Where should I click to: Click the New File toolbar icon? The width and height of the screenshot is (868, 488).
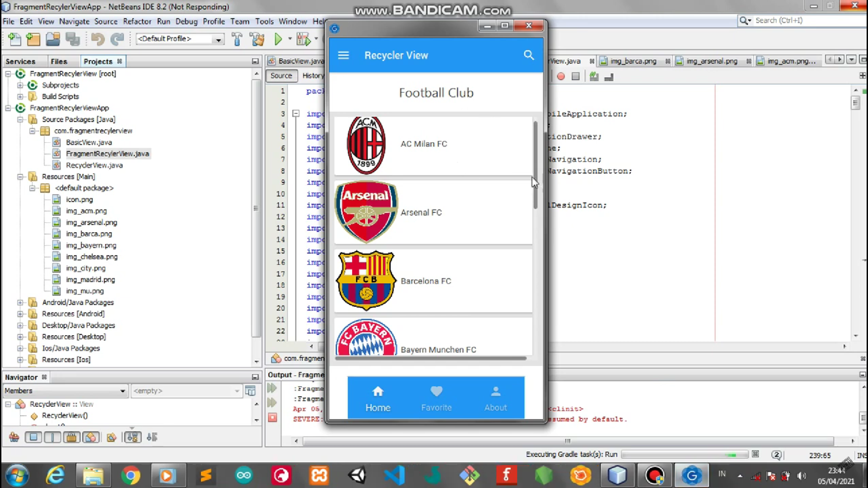[x=15, y=39]
